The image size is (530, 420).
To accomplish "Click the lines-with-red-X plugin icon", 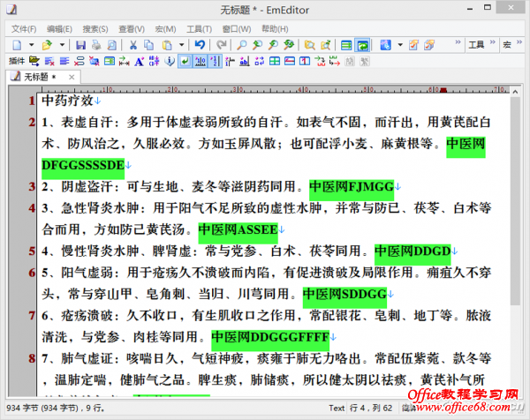I will point(49,61).
